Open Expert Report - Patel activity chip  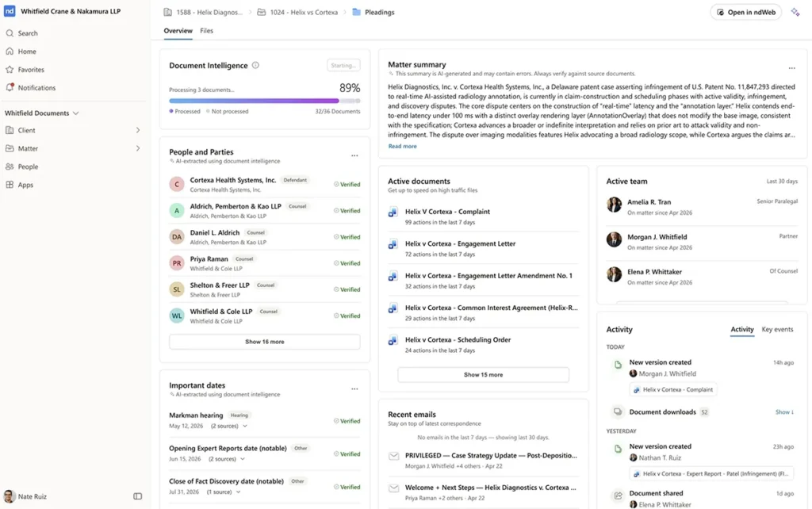710,474
